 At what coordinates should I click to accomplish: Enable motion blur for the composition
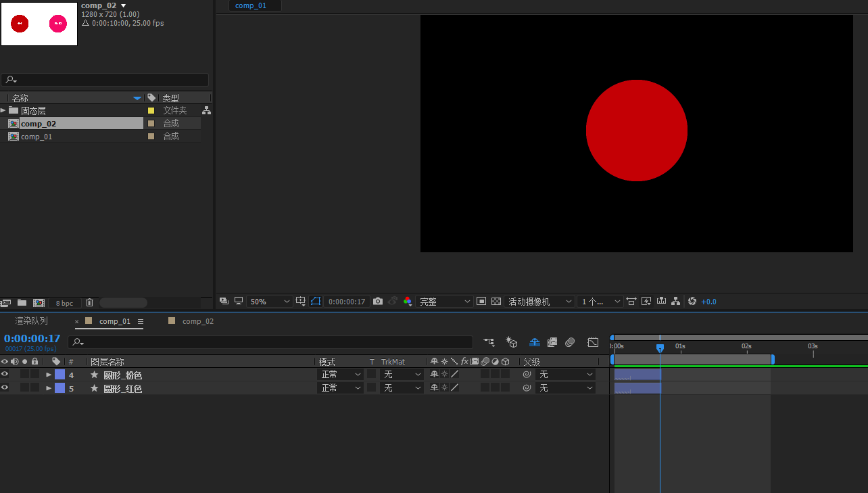point(570,342)
